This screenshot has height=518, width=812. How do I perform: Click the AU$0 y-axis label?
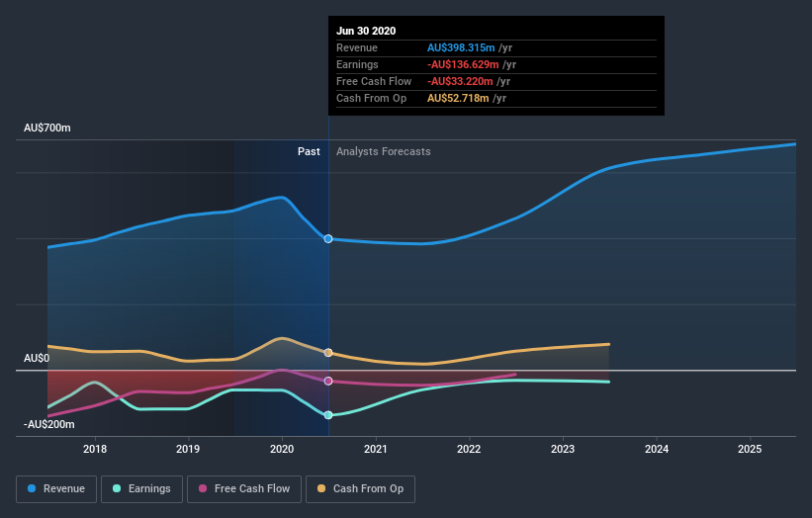coord(37,358)
